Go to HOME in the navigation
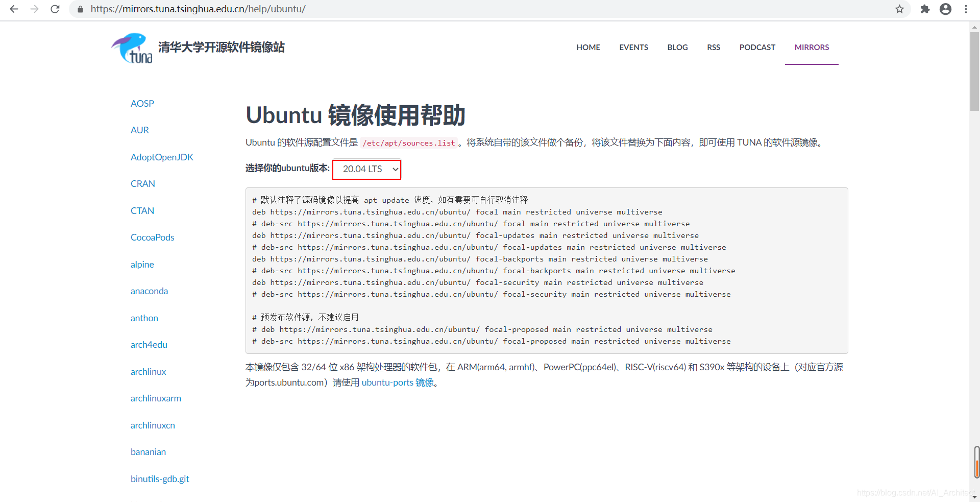980x502 pixels. 588,47
